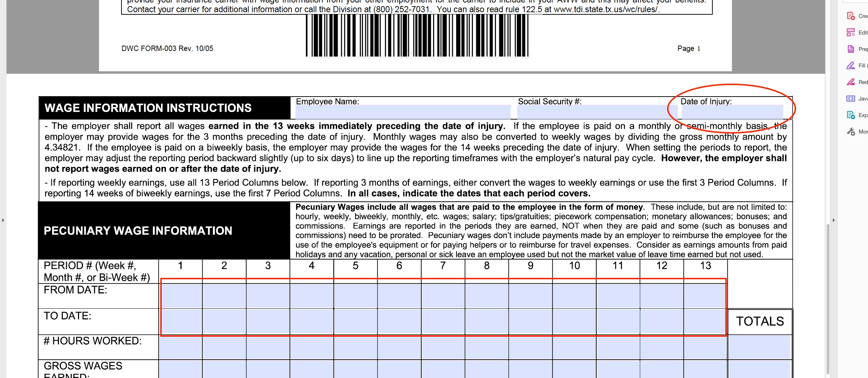Click the FROM DATE field for period 13
868x378 pixels.
click(x=705, y=296)
